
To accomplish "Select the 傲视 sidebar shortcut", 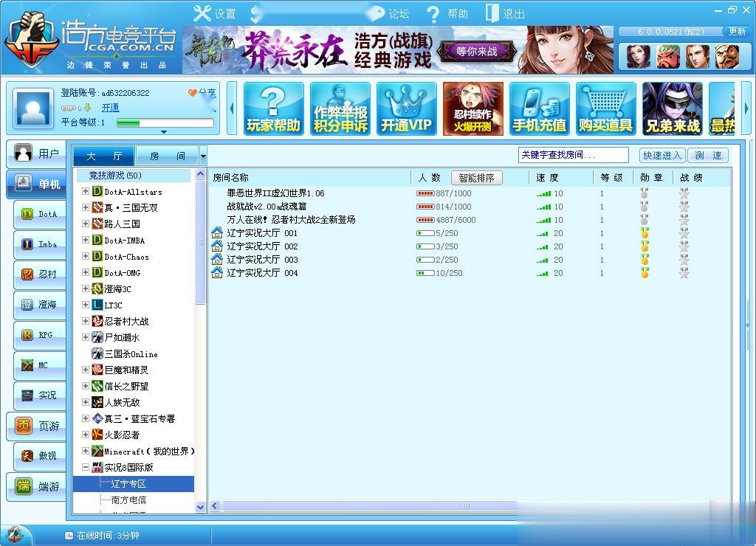I will [40, 455].
